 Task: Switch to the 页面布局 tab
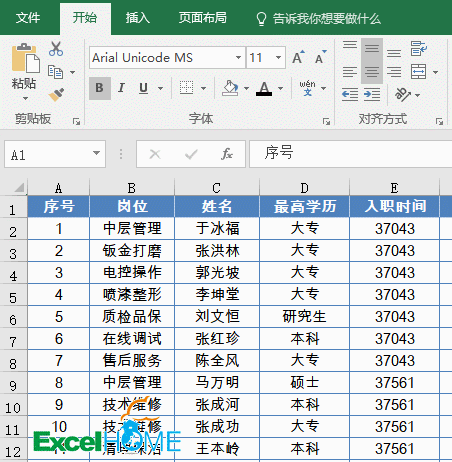(x=203, y=18)
